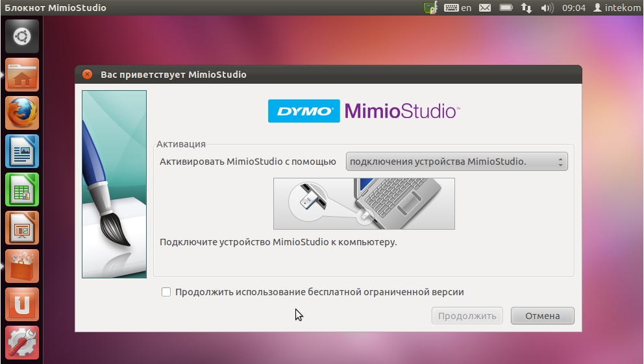Open LibreOffice Calc spreadsheet icon
Screen dimensions: 644x364
pyautogui.click(x=22, y=189)
